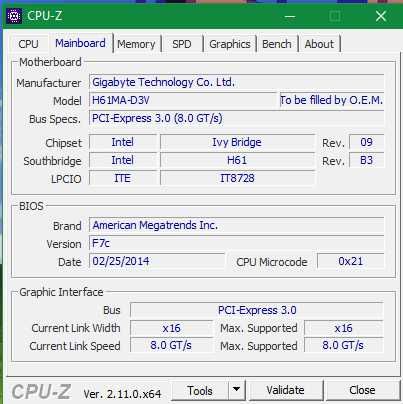
Task: Click the CPU Microcode value 0x21
Action: click(x=350, y=261)
